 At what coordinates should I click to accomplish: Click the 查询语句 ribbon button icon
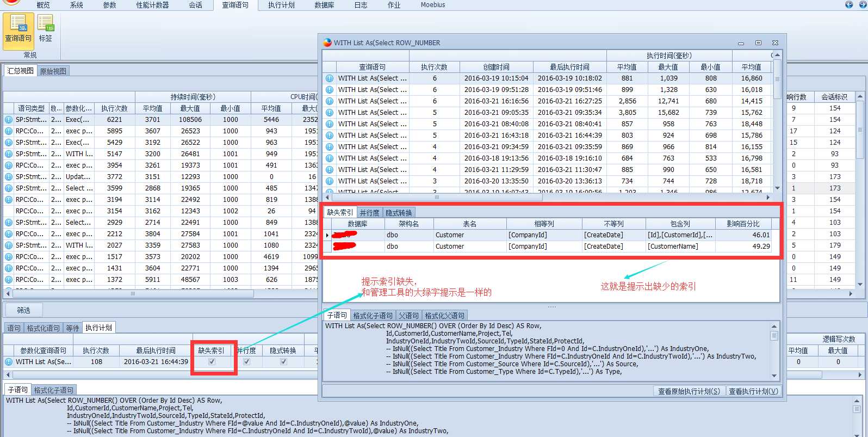point(18,23)
